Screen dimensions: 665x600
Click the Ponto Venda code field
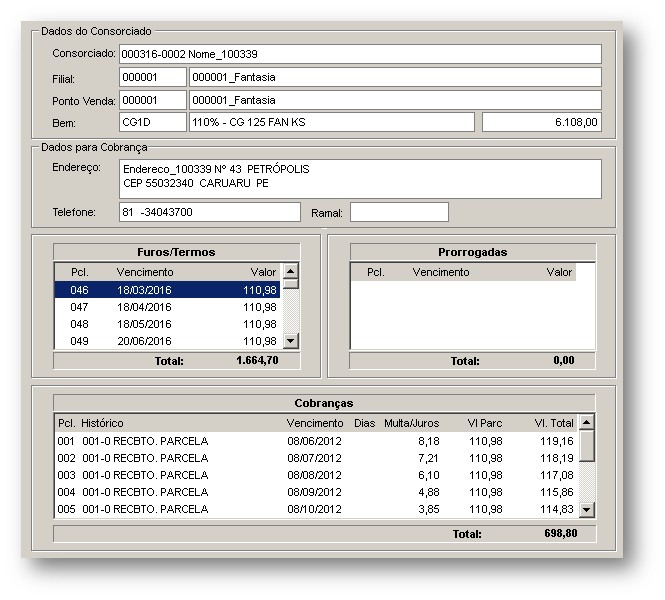pos(153,100)
